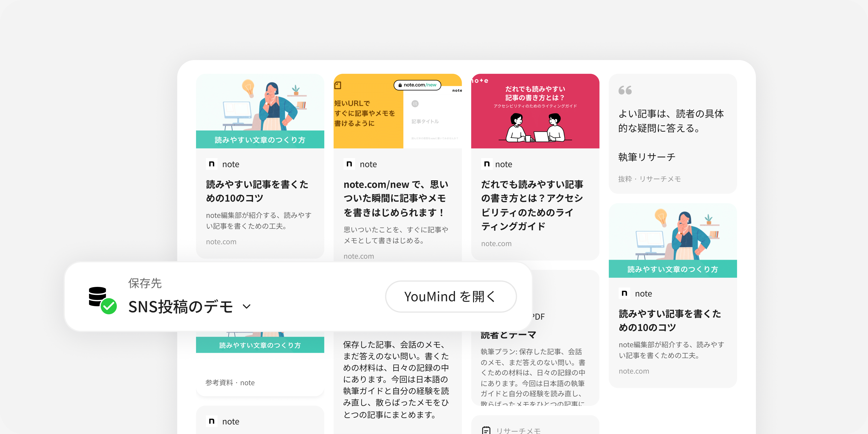Click the 読者とテーマ heading
The image size is (868, 434).
point(508,335)
